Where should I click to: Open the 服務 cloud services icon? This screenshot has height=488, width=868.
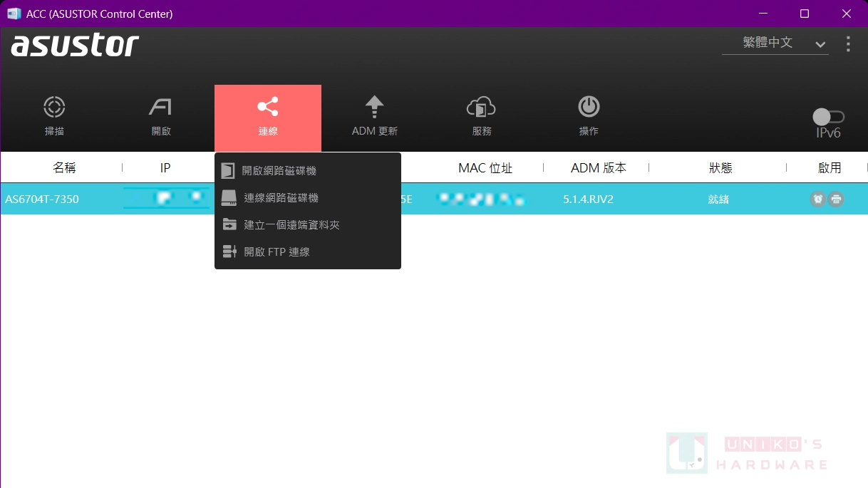pos(481,107)
